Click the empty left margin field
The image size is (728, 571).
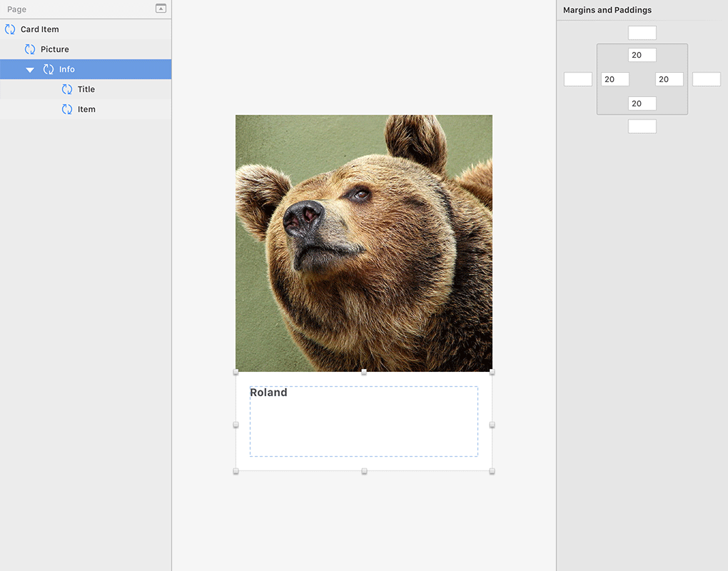pos(577,79)
